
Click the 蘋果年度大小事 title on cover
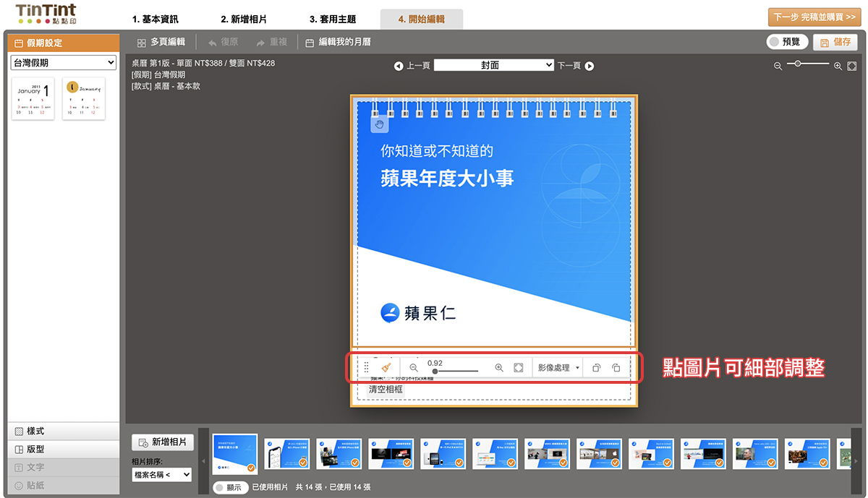(x=447, y=178)
